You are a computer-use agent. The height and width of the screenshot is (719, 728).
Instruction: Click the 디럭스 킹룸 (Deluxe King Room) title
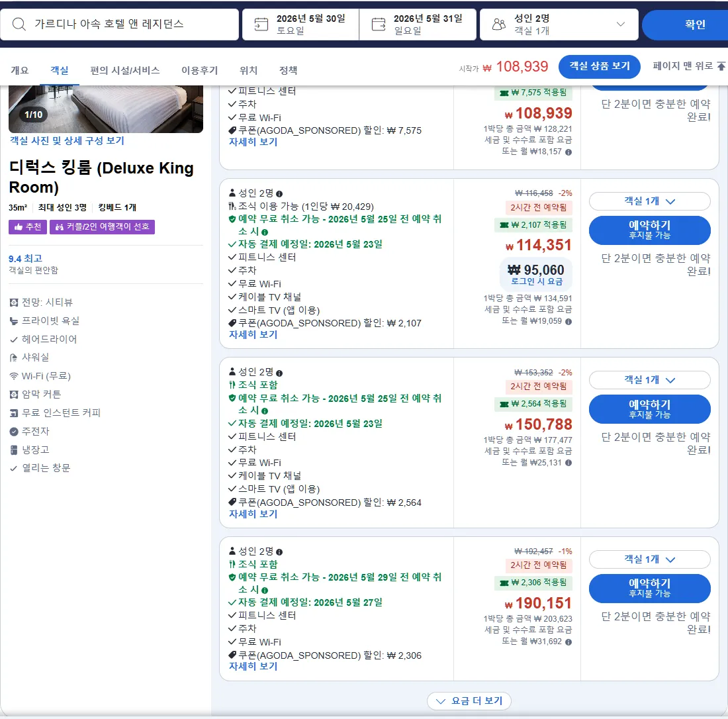101,177
